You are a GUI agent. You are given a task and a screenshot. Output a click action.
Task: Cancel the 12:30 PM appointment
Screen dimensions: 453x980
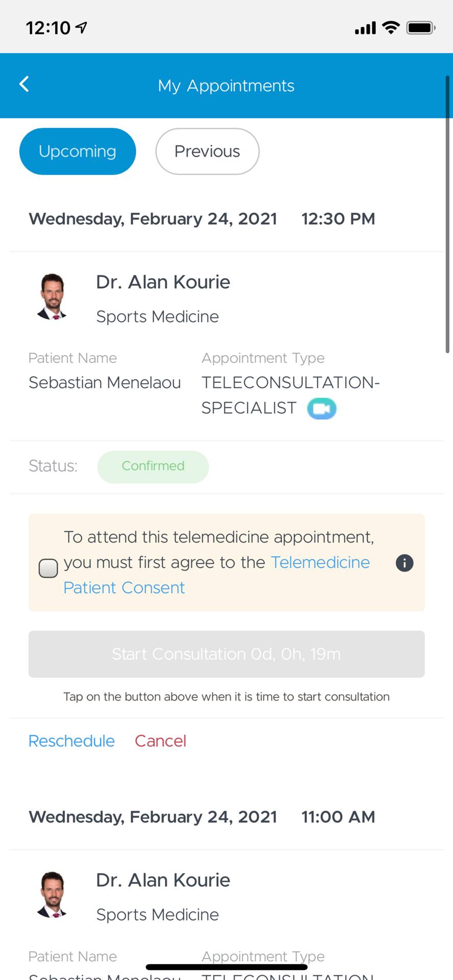click(x=160, y=741)
